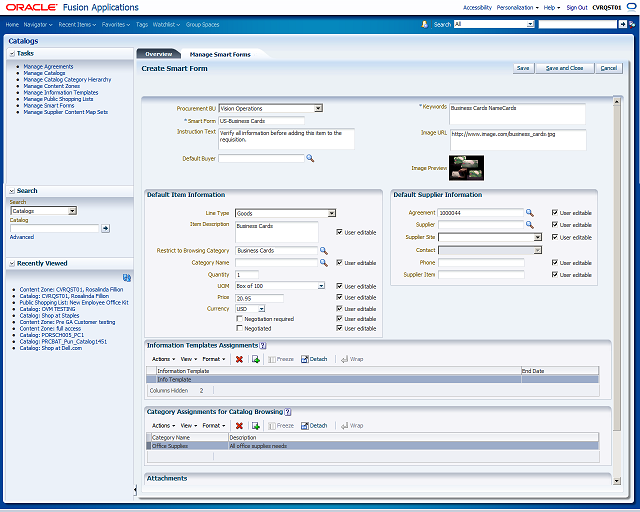This screenshot has width=640, height=512.
Task: Click the Save and Close button
Action: tap(564, 68)
